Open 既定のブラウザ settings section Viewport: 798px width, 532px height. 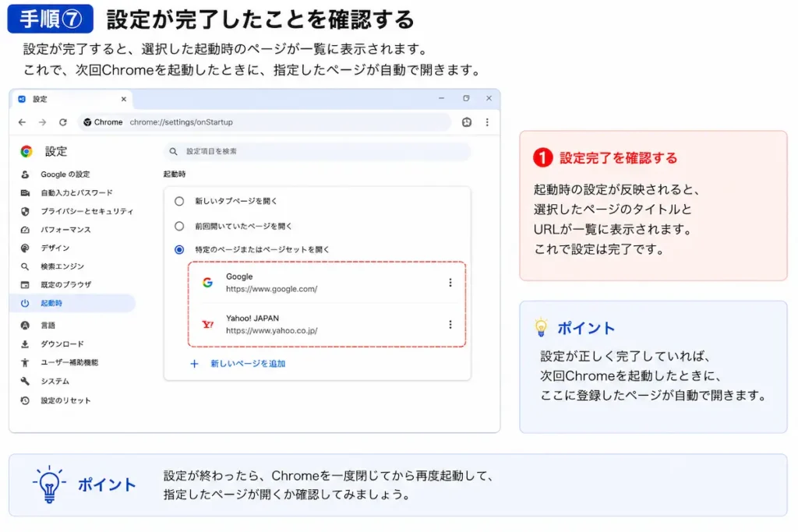pos(65,284)
